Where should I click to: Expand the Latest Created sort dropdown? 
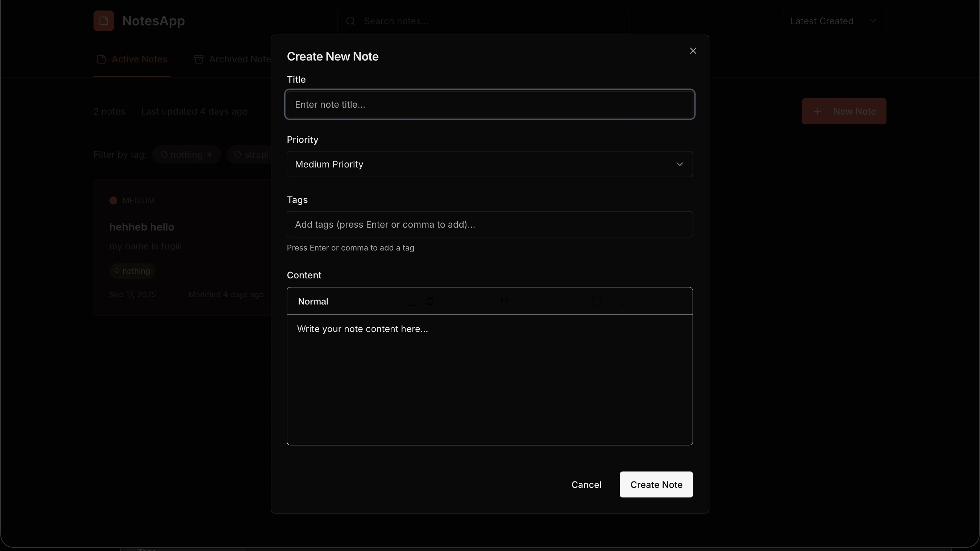(834, 21)
